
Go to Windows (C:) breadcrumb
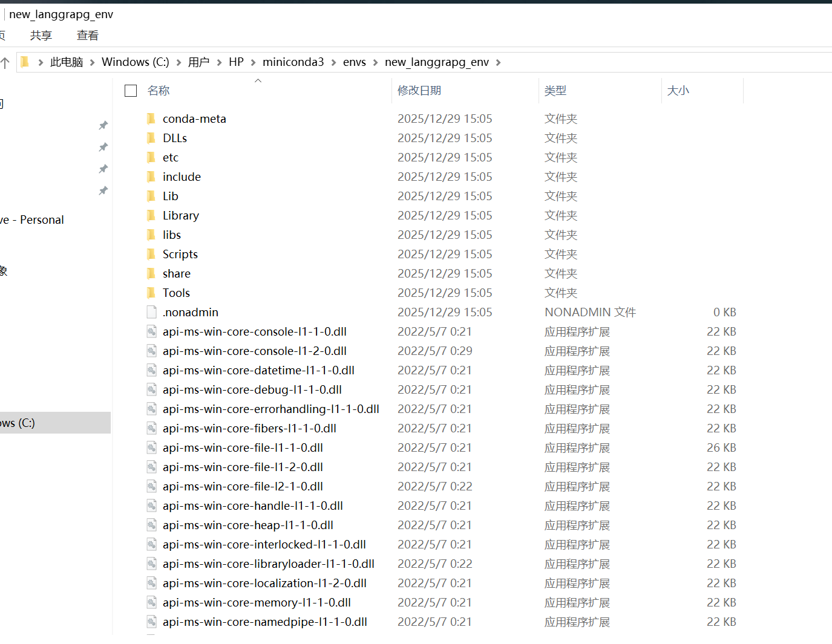pos(136,62)
